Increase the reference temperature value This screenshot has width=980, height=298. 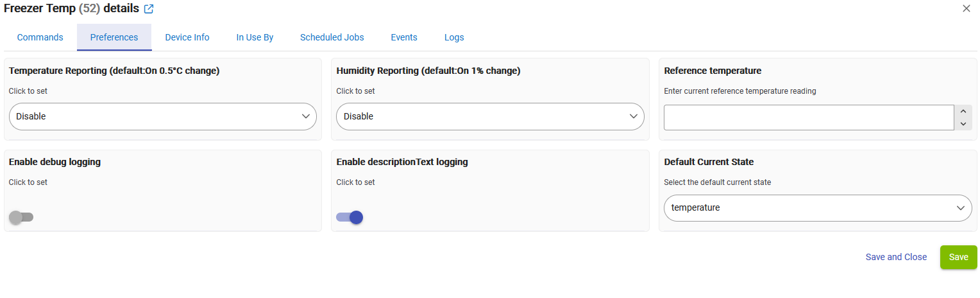(x=963, y=111)
